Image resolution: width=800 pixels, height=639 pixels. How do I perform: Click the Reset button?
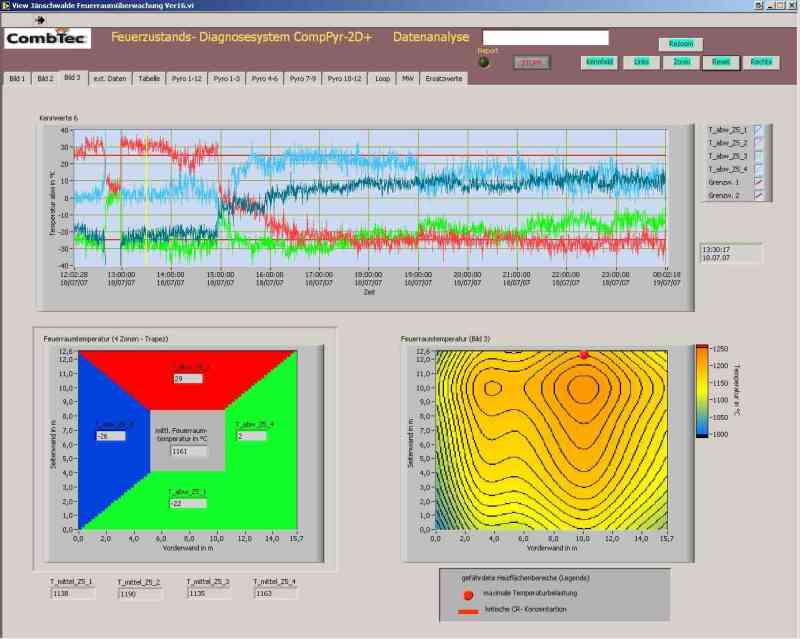(x=721, y=62)
